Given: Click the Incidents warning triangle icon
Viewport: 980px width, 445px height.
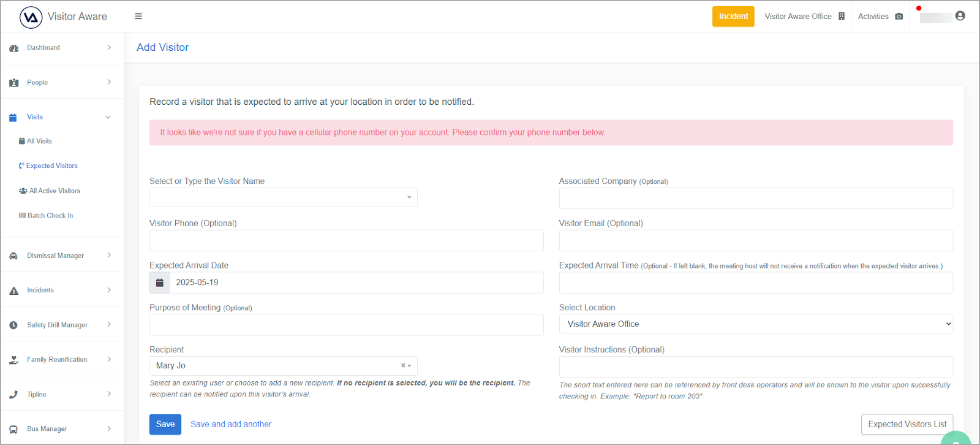Looking at the screenshot, I should tap(13, 291).
